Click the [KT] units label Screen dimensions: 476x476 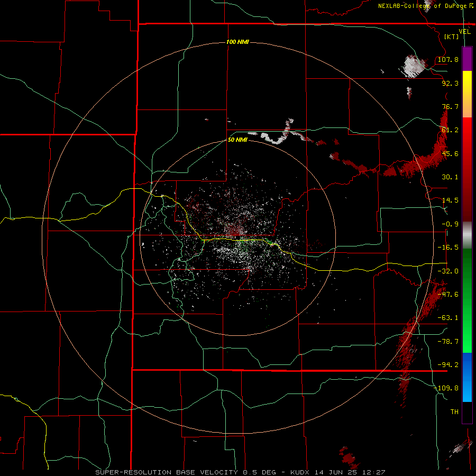452,36
